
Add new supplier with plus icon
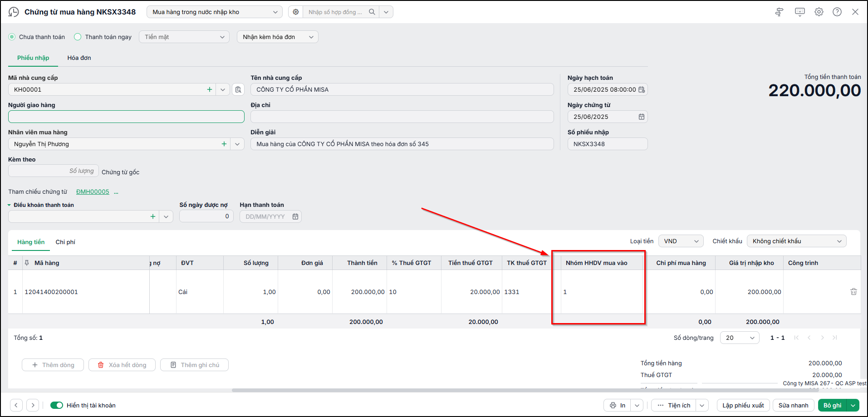210,89
